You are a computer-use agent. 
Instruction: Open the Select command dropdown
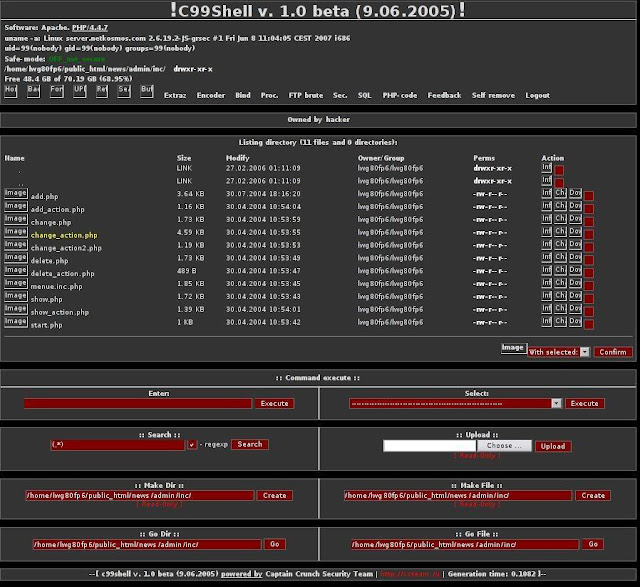455,403
